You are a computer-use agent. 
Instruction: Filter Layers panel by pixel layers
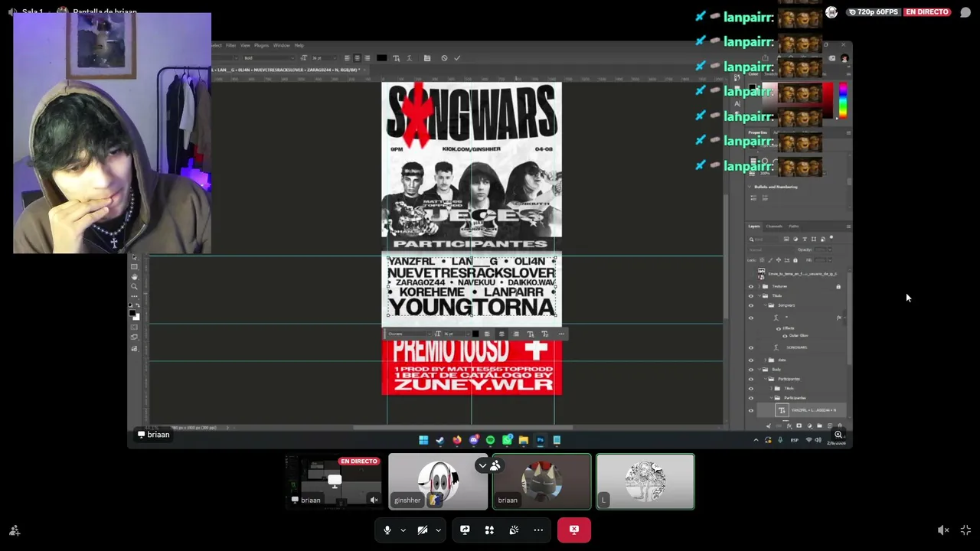click(786, 240)
